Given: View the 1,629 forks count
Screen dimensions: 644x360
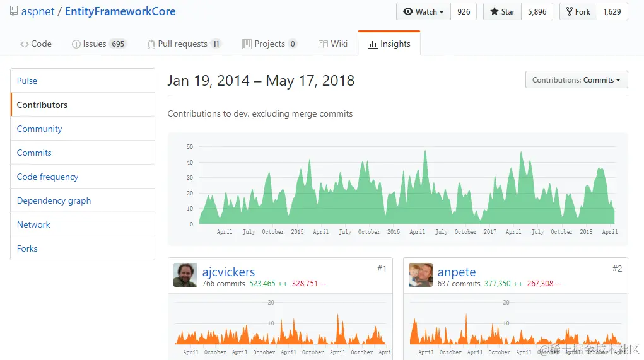Looking at the screenshot, I should [612, 11].
